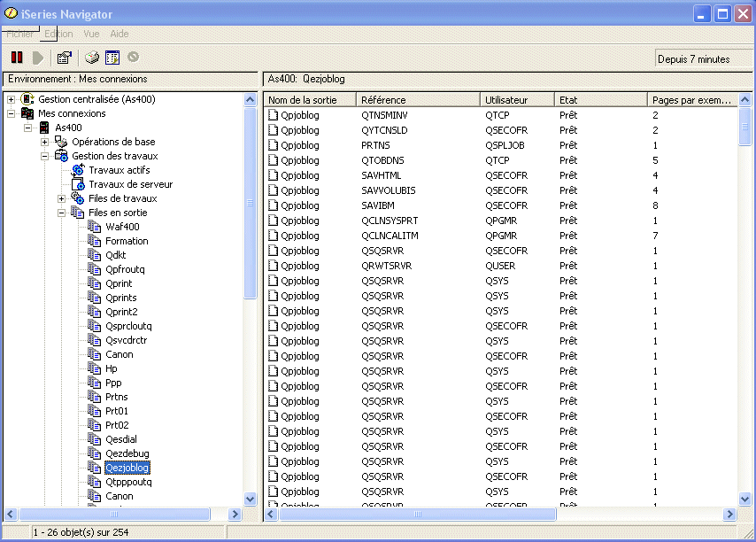
Task: Click the Depuis 7 minutes status field
Action: (x=703, y=58)
